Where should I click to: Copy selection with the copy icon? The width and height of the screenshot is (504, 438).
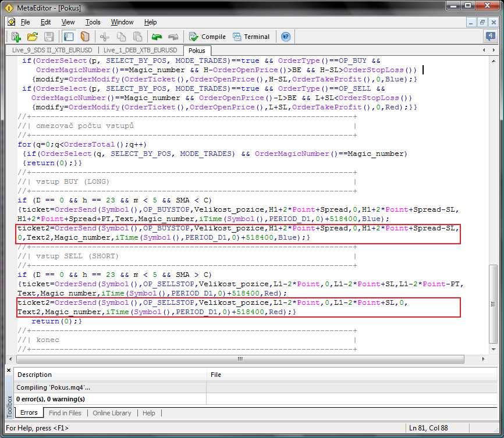click(121, 37)
